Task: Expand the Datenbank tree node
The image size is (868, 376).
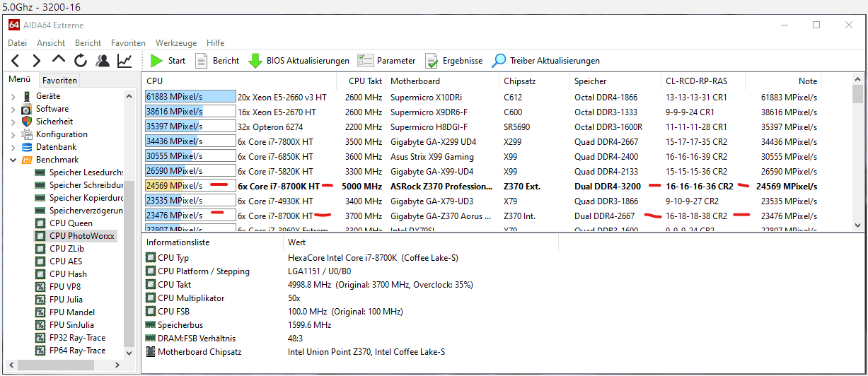Action: point(13,147)
